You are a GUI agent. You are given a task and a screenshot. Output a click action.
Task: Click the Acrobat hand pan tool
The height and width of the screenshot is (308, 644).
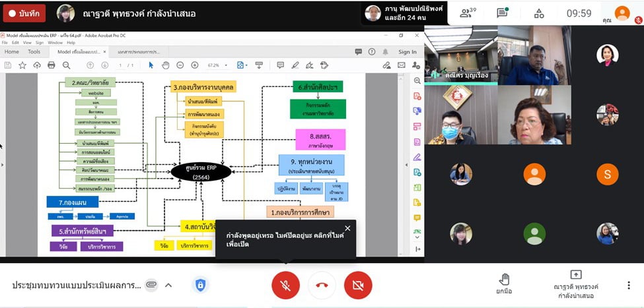coord(165,65)
